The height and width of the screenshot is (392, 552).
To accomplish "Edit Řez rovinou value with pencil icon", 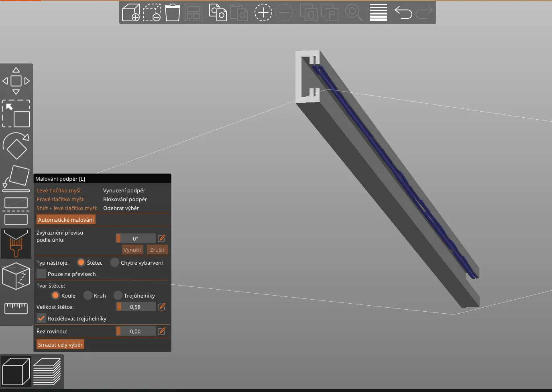I will click(x=162, y=331).
